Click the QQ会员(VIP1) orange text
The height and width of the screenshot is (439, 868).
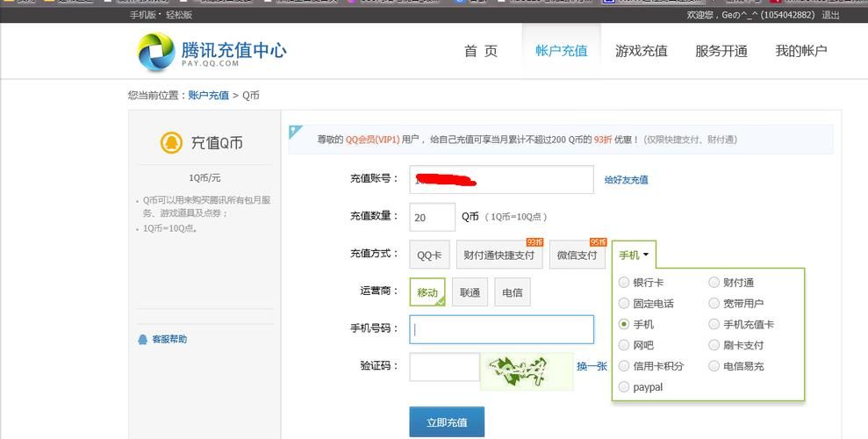tap(372, 140)
